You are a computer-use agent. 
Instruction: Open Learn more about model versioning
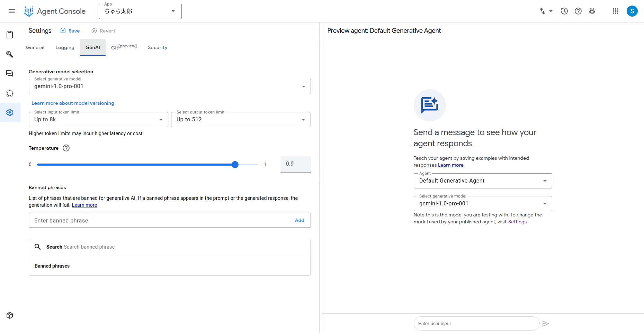pyautogui.click(x=73, y=103)
